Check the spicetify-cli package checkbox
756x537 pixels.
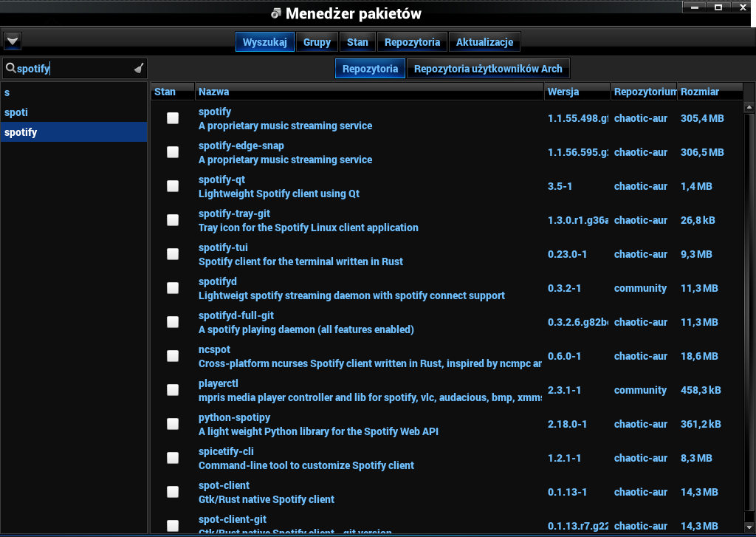pos(173,458)
